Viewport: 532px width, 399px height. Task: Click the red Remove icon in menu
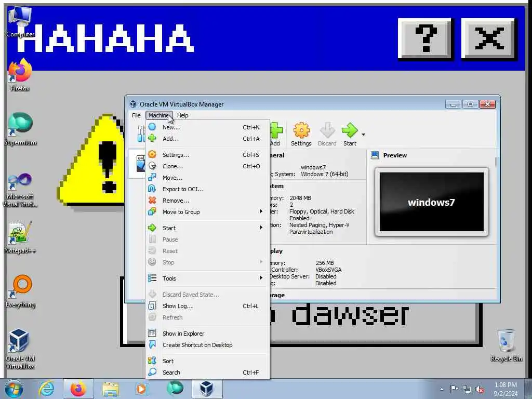click(152, 200)
